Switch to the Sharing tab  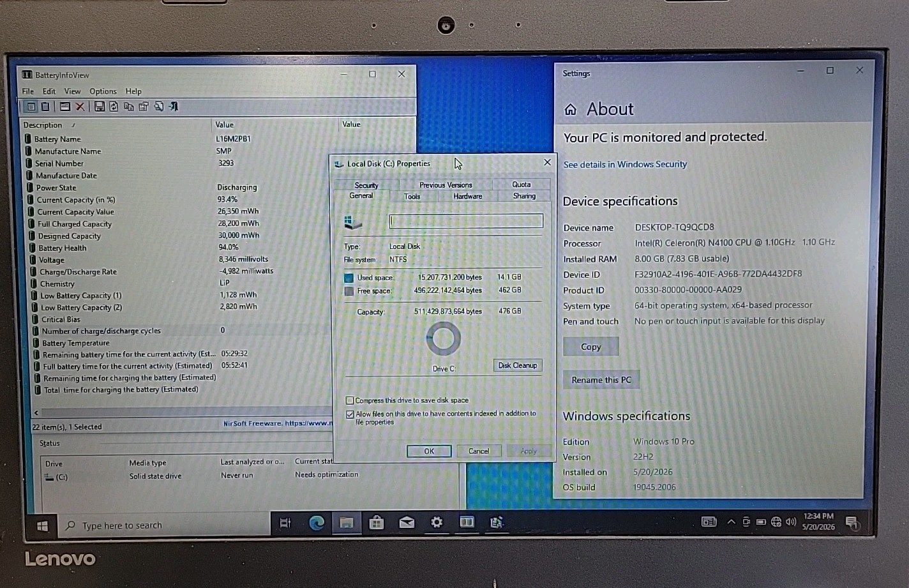(525, 196)
